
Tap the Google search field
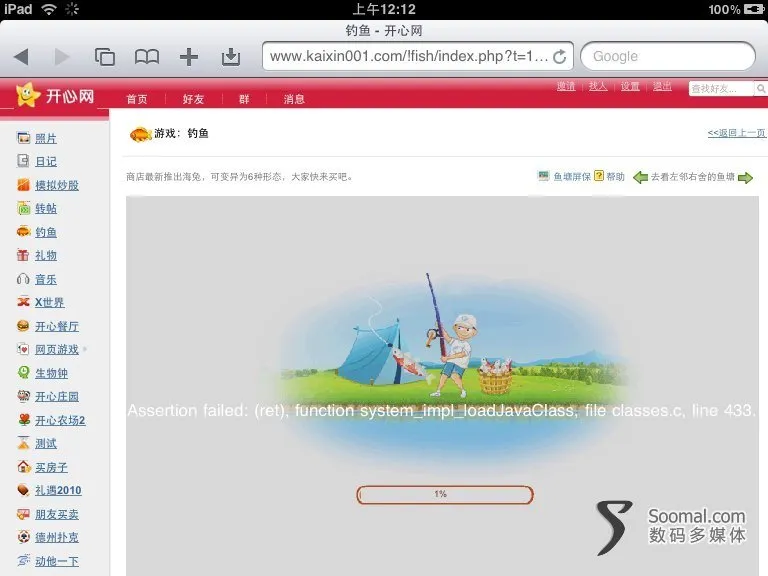[x=668, y=56]
